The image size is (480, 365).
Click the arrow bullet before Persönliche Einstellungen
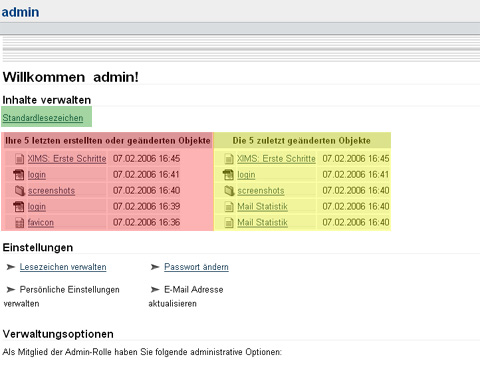[x=11, y=289]
